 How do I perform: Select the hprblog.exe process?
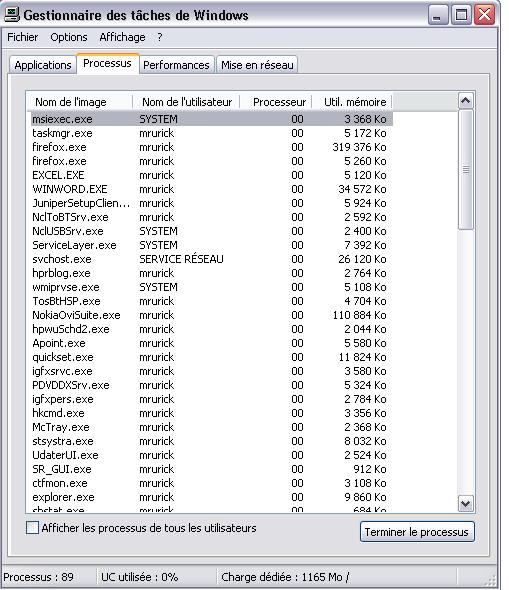[x=211, y=273]
